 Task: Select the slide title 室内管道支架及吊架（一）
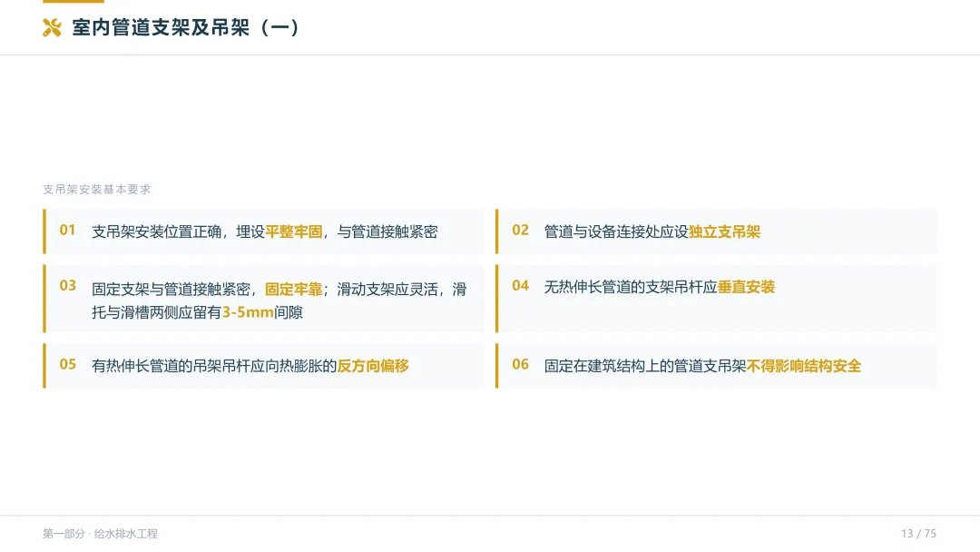(186, 27)
